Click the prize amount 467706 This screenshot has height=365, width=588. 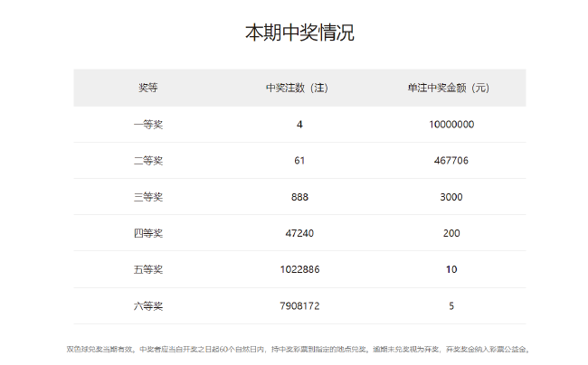451,161
